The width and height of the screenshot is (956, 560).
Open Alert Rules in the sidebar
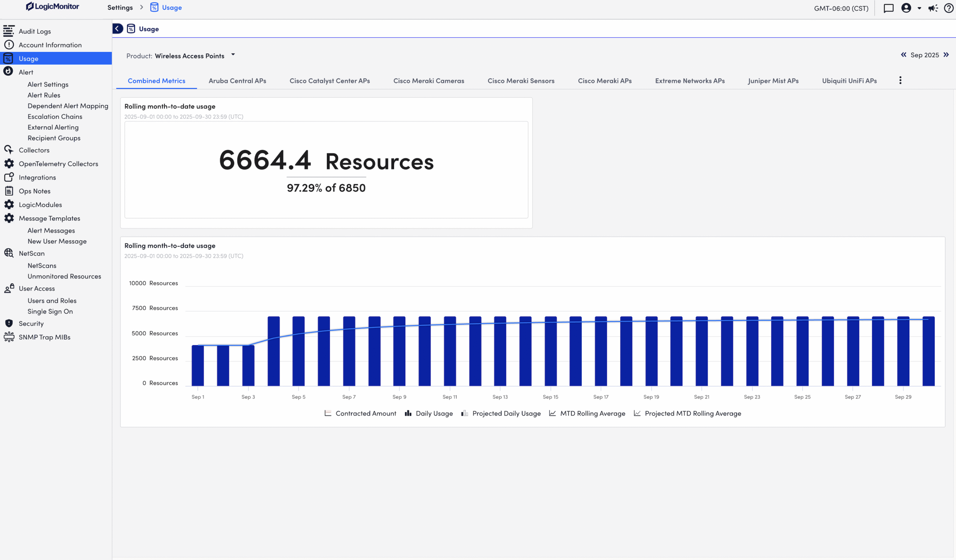[44, 95]
